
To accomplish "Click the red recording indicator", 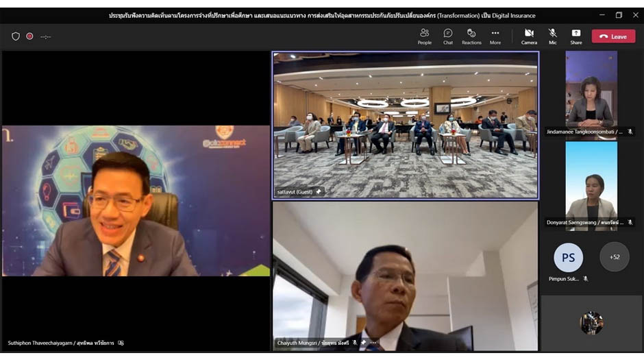I will (x=29, y=36).
